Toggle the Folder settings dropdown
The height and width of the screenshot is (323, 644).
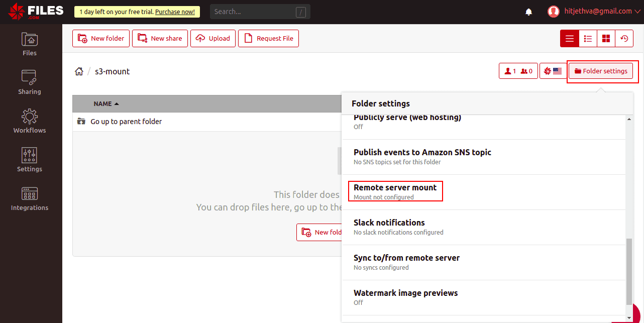[x=601, y=71]
